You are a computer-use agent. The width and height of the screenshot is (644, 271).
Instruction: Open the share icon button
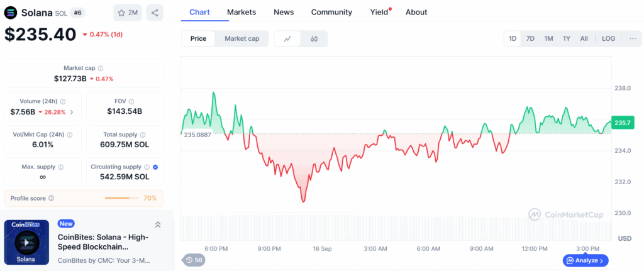[155, 13]
